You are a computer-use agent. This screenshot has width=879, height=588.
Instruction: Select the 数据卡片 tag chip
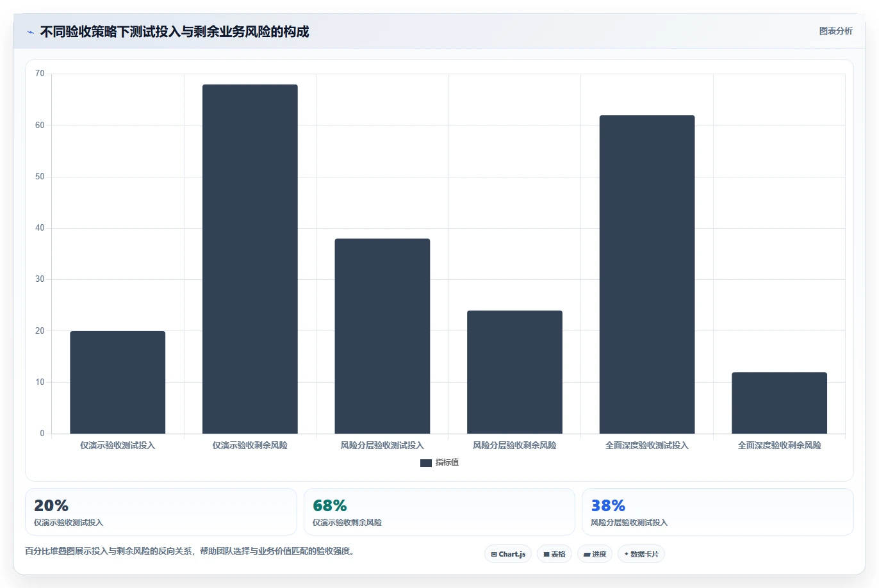[641, 554]
